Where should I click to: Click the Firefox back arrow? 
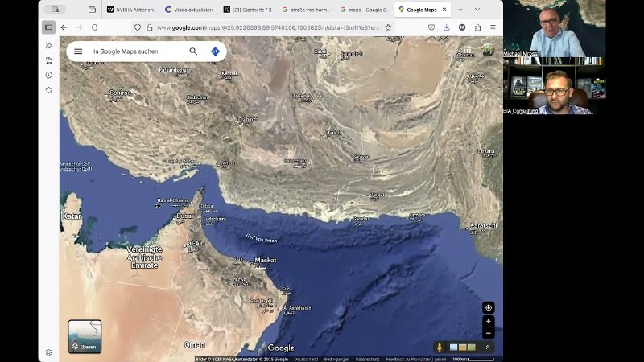click(x=64, y=27)
